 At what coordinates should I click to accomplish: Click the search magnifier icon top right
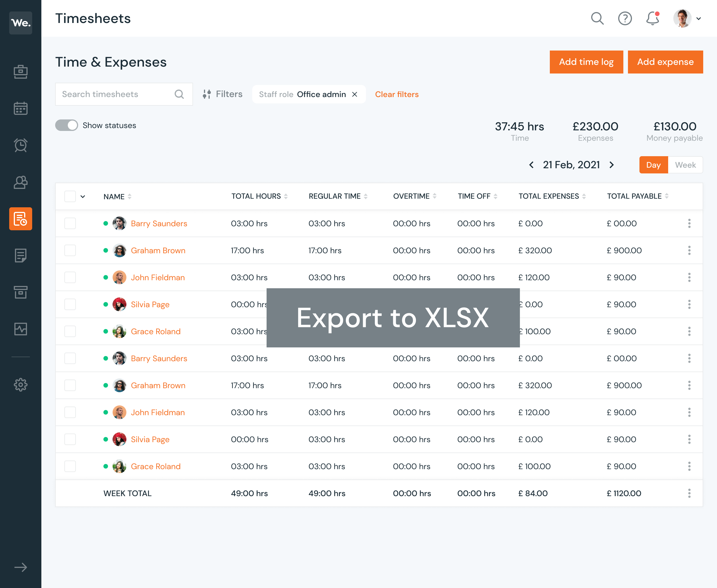coord(597,18)
